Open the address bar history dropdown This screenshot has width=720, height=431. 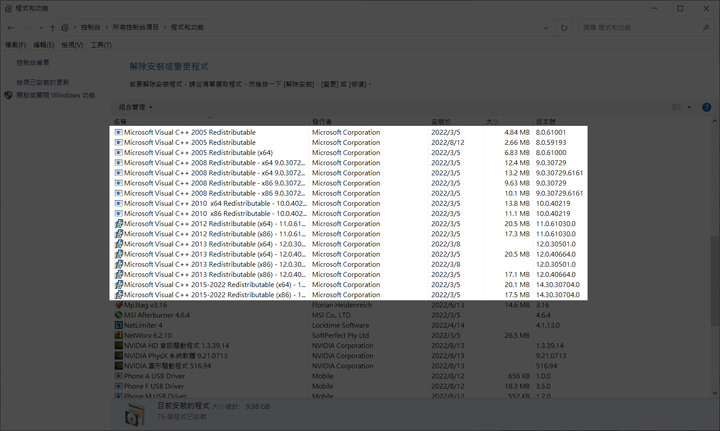(x=546, y=28)
